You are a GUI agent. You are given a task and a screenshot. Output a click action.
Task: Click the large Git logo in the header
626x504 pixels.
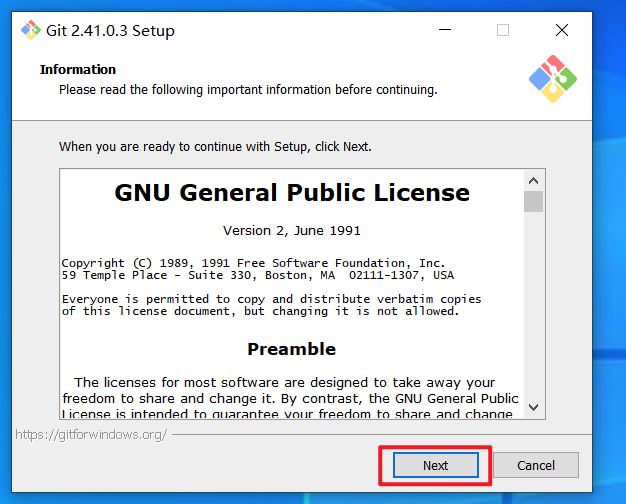(x=553, y=79)
